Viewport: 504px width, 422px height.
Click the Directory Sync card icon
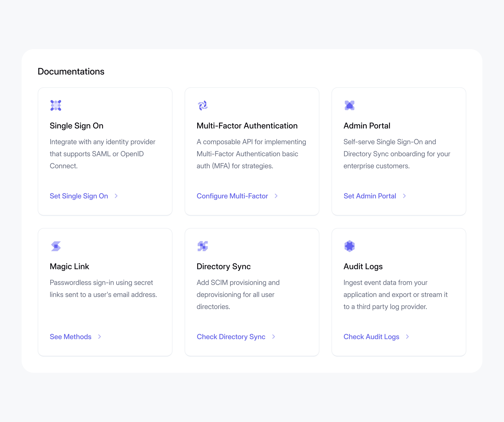(x=203, y=246)
